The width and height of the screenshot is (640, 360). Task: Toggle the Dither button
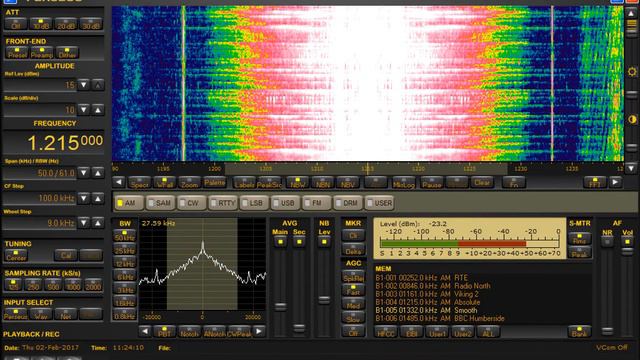point(67,53)
